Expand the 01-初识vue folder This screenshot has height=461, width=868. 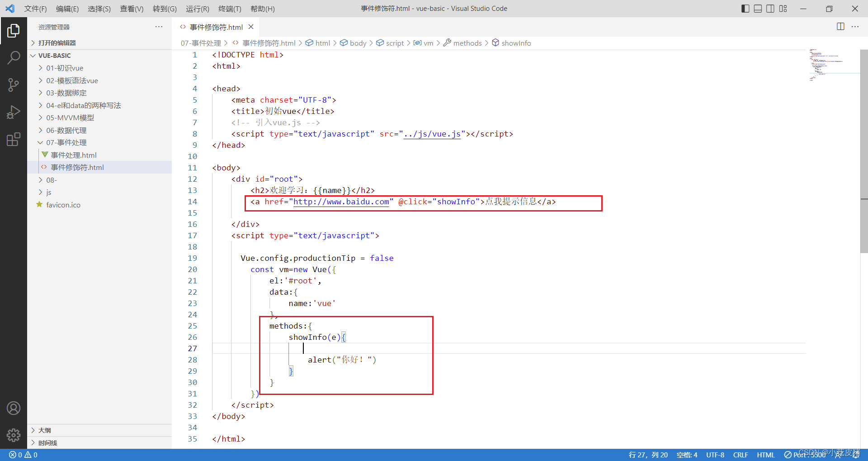pos(99,68)
